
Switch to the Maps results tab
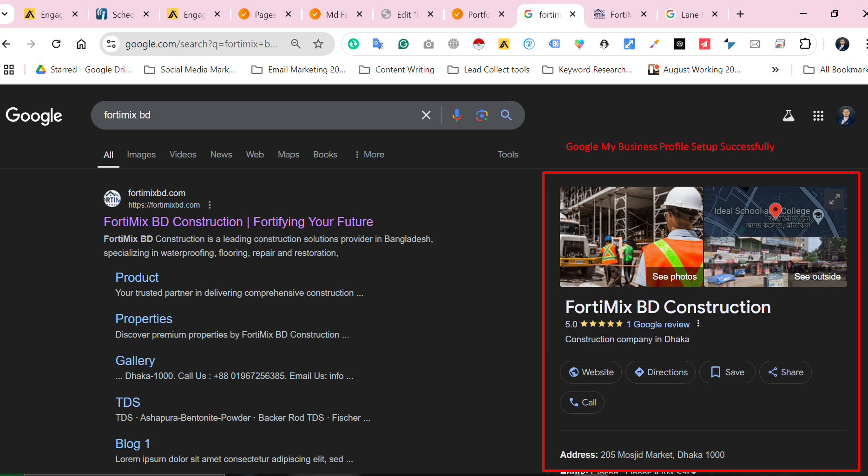[x=289, y=155]
